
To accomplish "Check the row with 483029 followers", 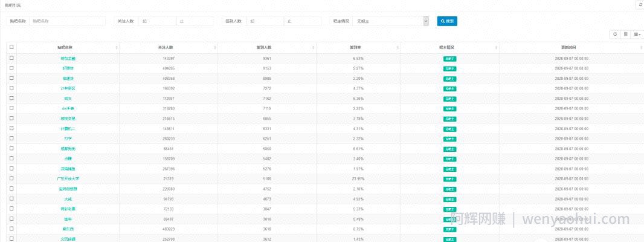I will [11, 229].
